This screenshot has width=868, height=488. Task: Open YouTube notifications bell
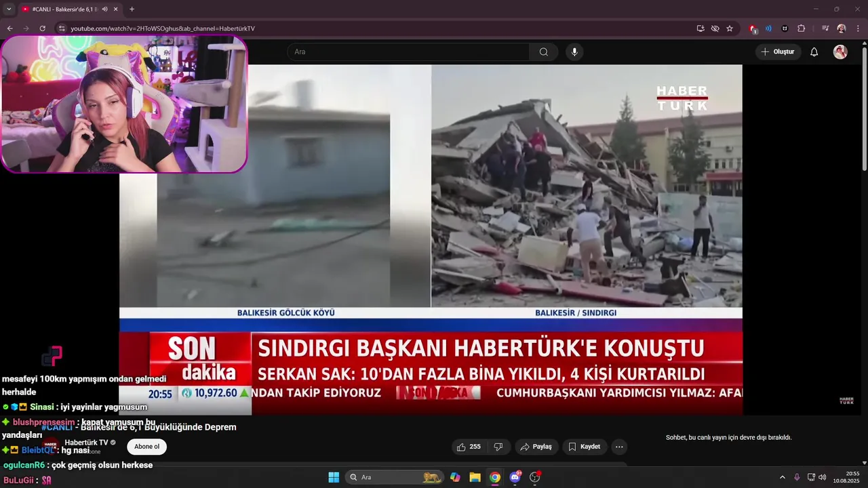click(814, 52)
